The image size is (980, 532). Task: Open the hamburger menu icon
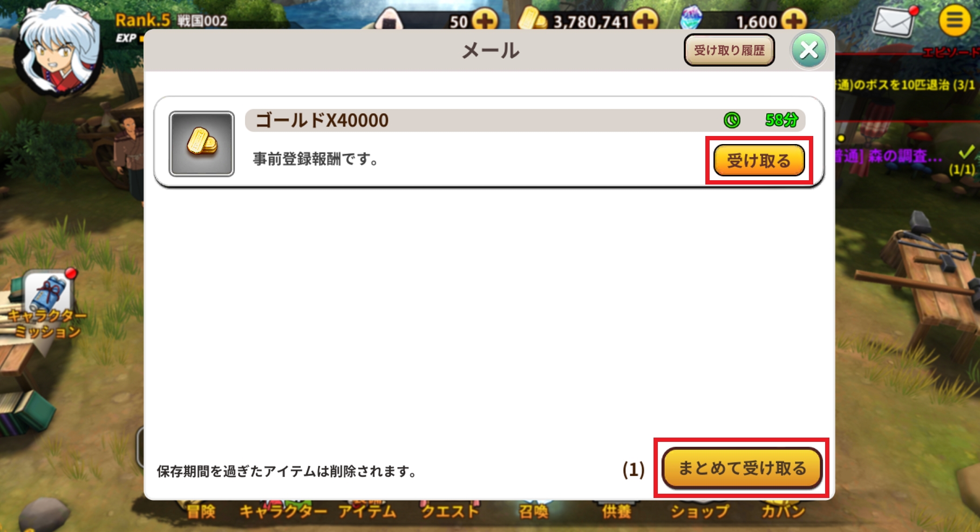(954, 21)
